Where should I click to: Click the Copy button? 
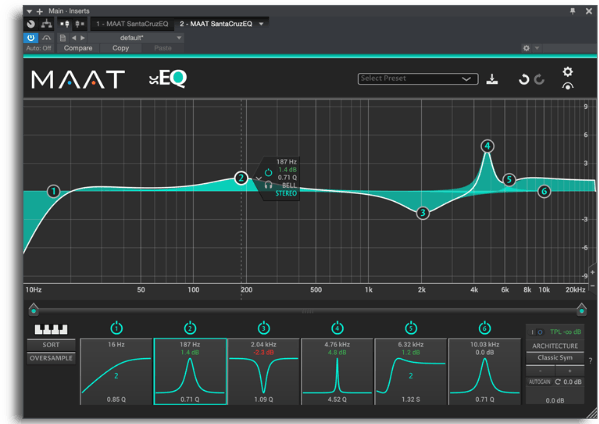tap(120, 48)
